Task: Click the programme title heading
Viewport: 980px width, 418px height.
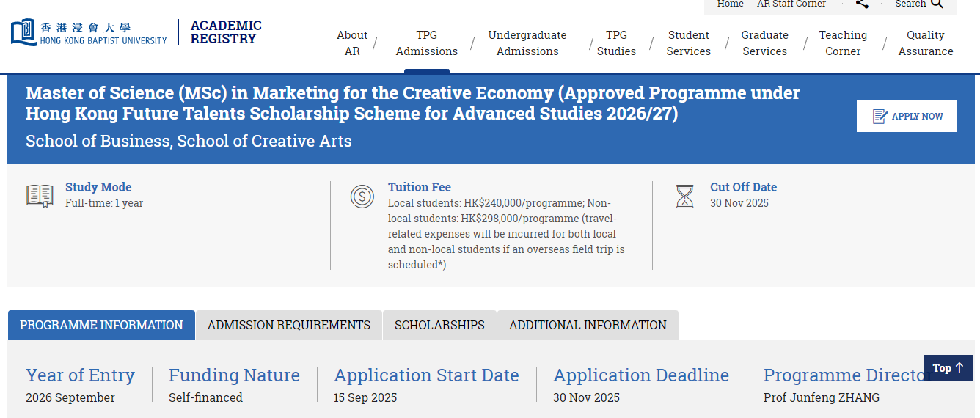Action: click(413, 103)
